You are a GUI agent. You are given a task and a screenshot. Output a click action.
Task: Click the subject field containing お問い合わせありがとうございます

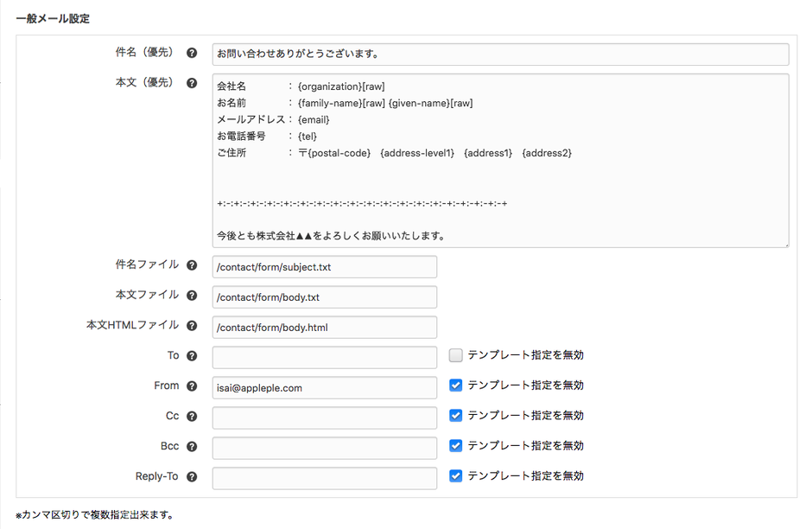(499, 54)
